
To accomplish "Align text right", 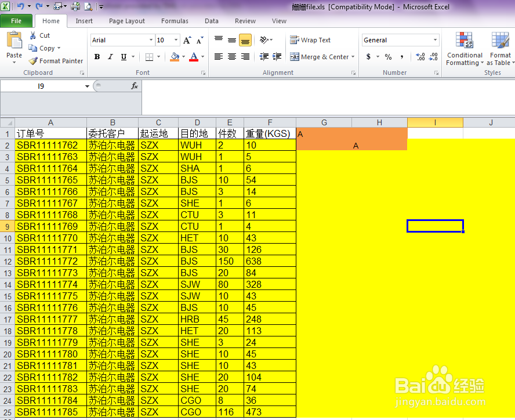I will click(245, 56).
